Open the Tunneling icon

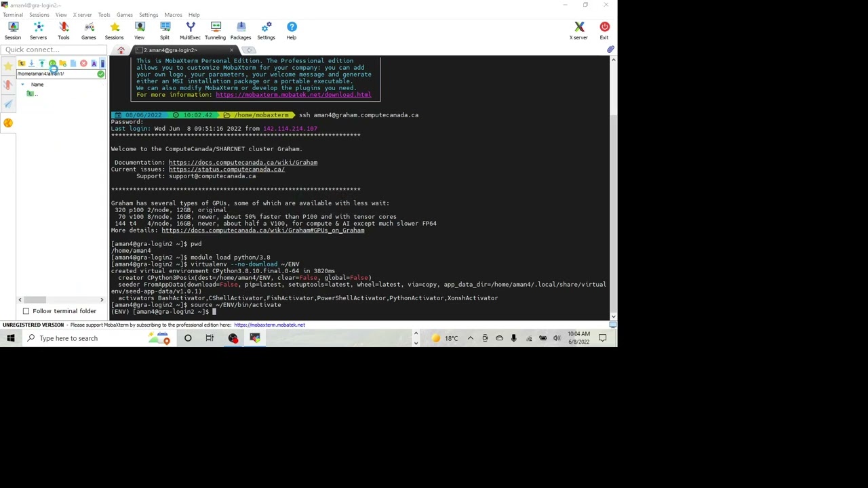pos(215,30)
